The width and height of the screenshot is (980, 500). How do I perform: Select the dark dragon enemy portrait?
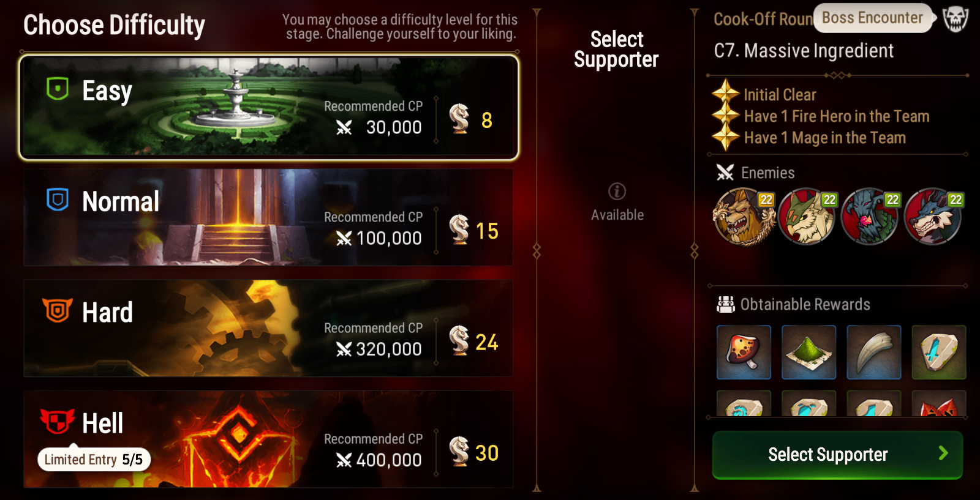[870, 217]
